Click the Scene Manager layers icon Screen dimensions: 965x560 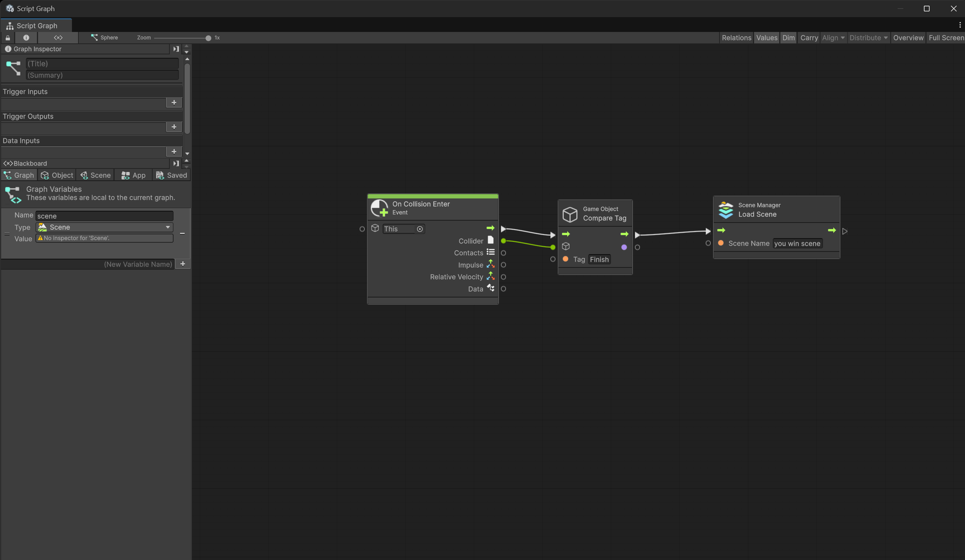click(726, 210)
